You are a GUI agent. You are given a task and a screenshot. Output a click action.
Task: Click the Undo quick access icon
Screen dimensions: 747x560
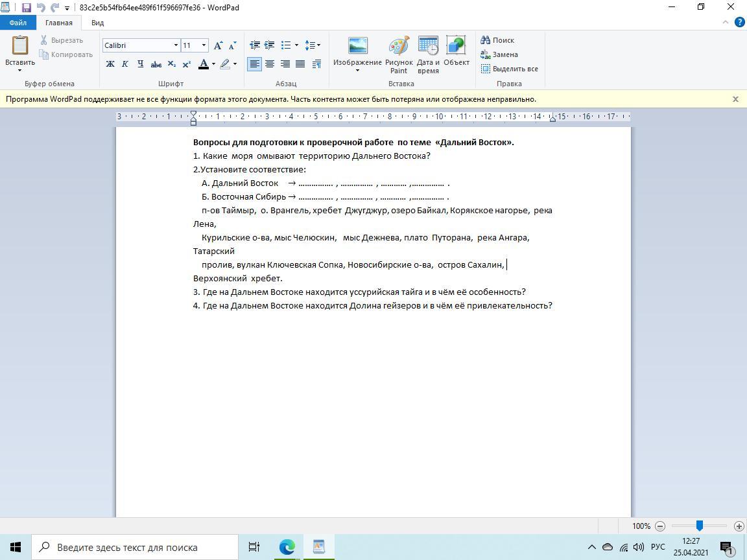pos(41,8)
